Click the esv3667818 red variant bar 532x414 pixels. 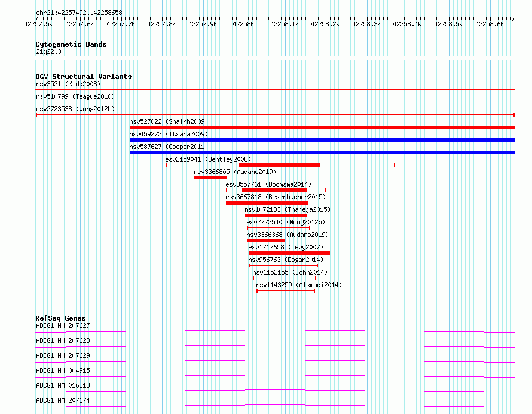267,203
